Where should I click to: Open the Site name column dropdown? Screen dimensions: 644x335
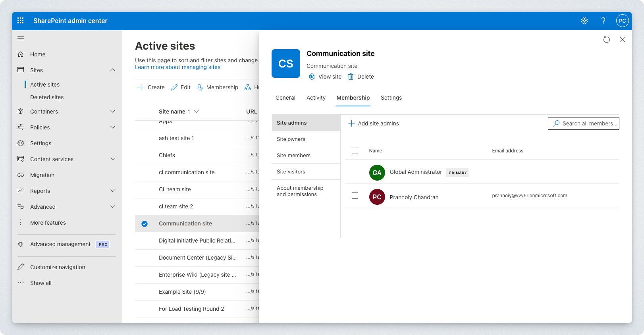197,112
